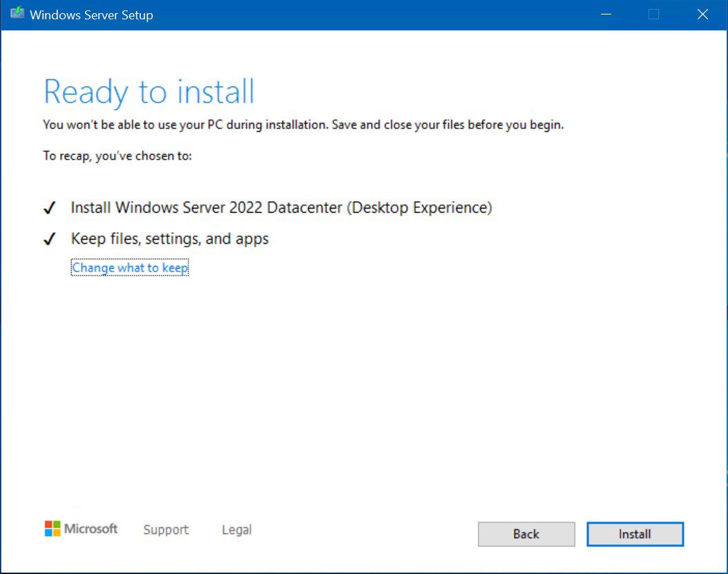Viewport: 728px width, 574px height.
Task: Minimize the Windows Server Setup window
Action: [606, 15]
